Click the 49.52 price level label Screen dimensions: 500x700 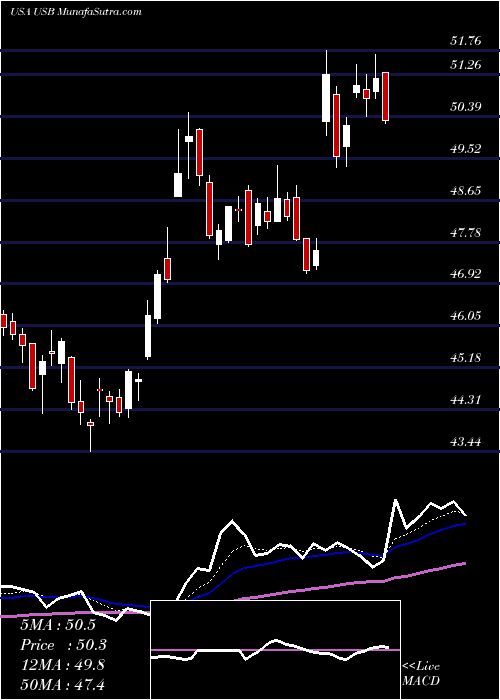[x=466, y=149]
